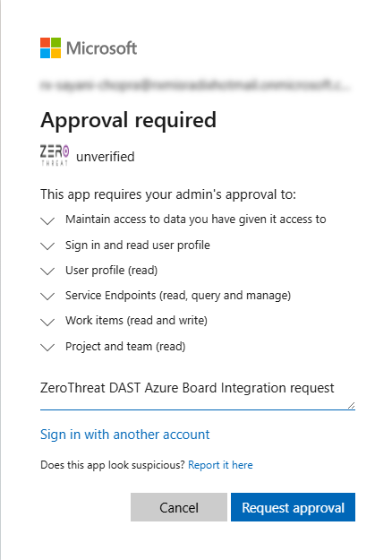
Task: Expand Project and team (read) chevron
Action: 47,347
